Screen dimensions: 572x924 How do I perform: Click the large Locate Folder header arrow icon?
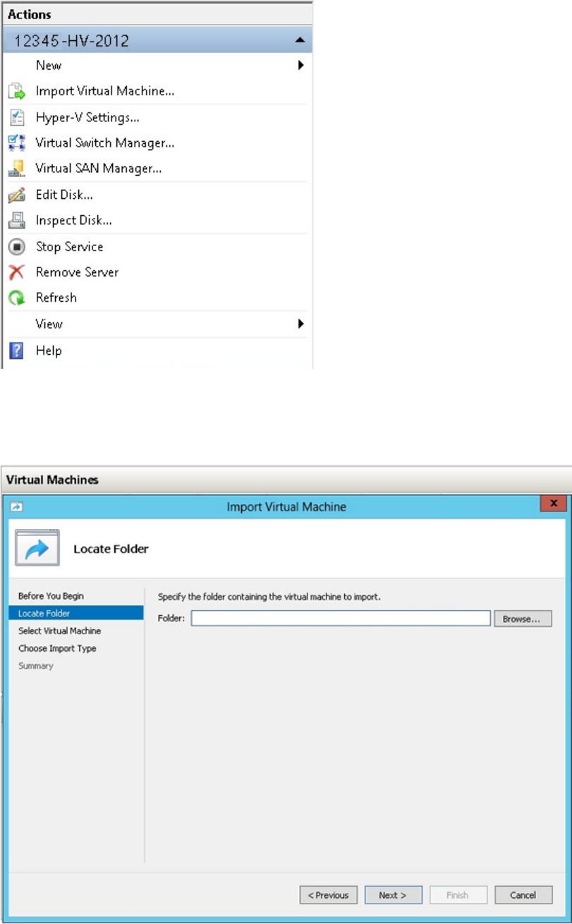pyautogui.click(x=37, y=548)
